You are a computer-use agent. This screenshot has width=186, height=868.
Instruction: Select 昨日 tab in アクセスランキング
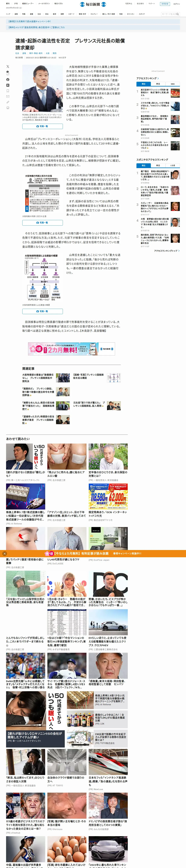point(158,84)
